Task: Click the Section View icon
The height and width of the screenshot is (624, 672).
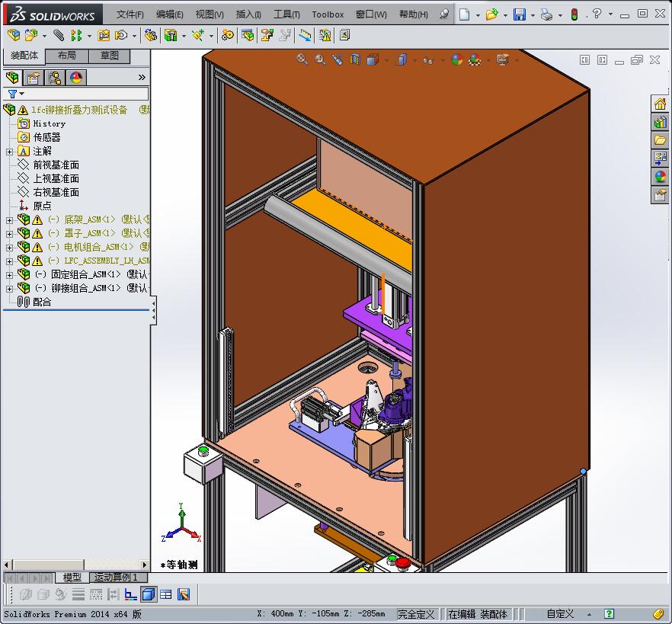Action: (x=355, y=59)
